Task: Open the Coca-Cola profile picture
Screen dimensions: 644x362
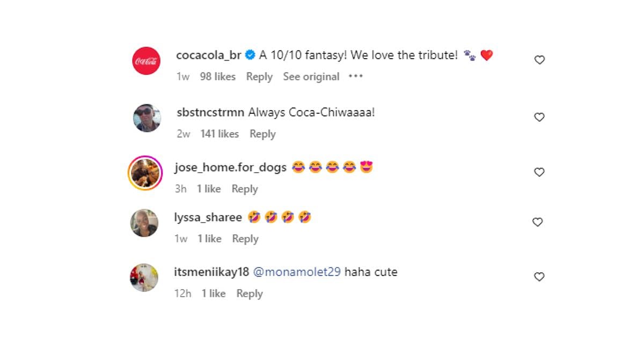Action: [146, 61]
